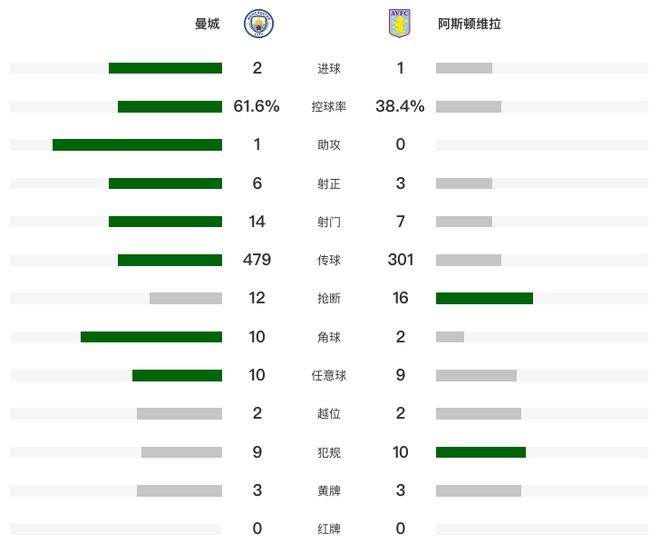This screenshot has width=660, height=554.
Task: Click Manchester City's green possession bar
Action: click(x=170, y=107)
